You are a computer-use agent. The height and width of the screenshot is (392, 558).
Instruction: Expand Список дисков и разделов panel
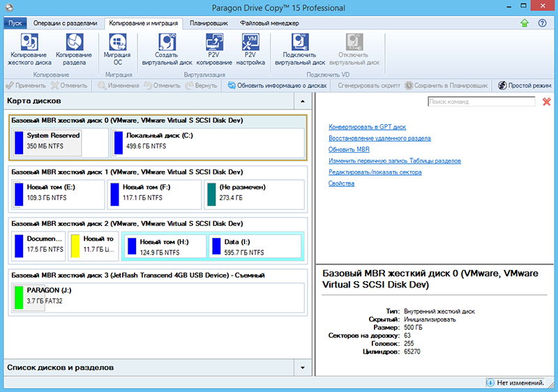coord(302,367)
